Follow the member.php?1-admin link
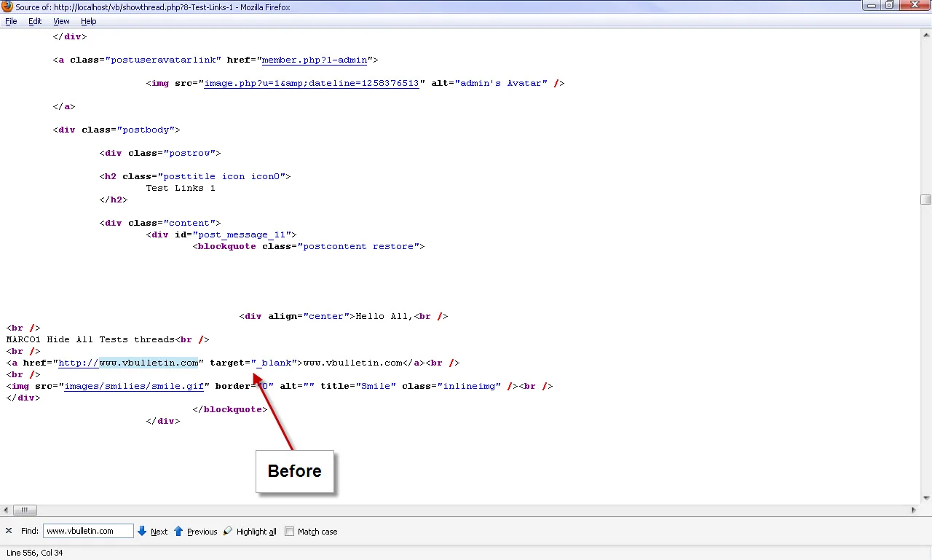 click(314, 60)
